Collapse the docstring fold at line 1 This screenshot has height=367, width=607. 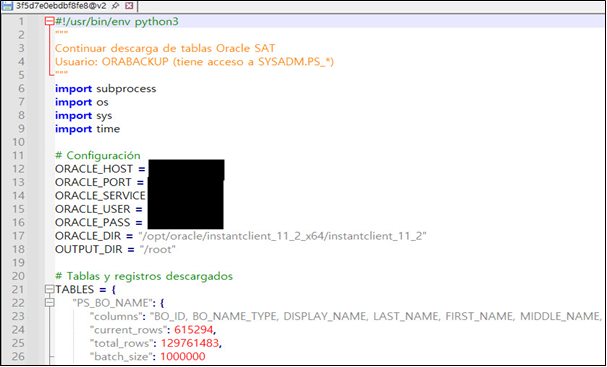click(x=50, y=22)
